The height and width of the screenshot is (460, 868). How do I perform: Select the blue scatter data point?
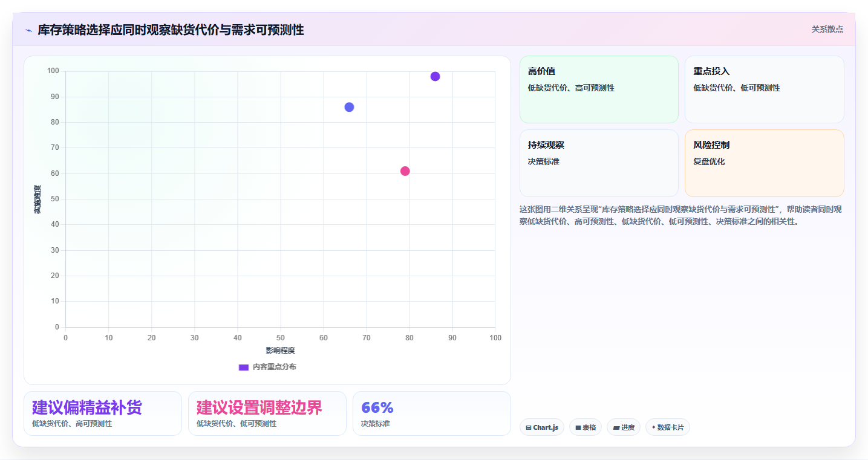349,107
